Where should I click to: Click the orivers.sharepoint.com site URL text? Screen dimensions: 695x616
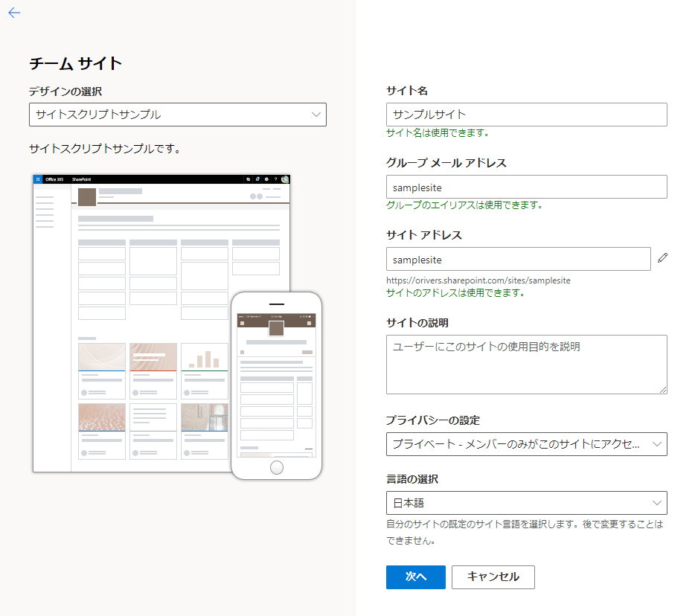(x=478, y=280)
